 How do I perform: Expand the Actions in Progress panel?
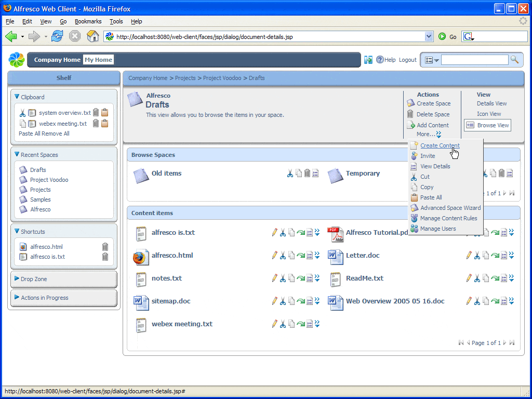point(17,297)
